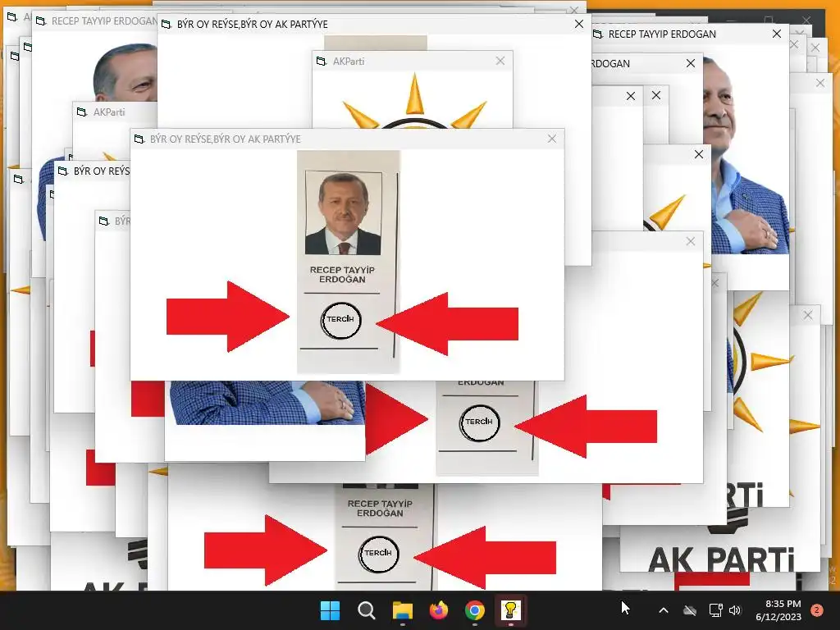Screen dimensions: 840x630
Task: Launch Firefox from the taskbar
Action: [439, 610]
